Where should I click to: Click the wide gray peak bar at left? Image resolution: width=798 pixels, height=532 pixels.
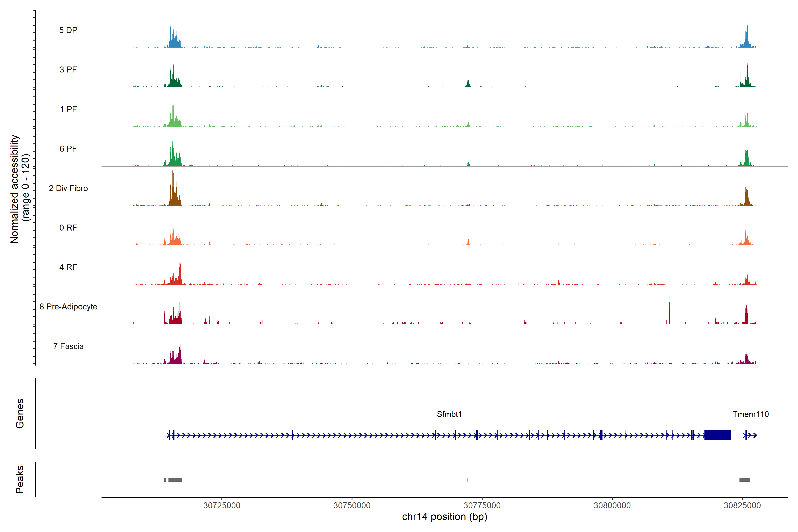pos(175,480)
